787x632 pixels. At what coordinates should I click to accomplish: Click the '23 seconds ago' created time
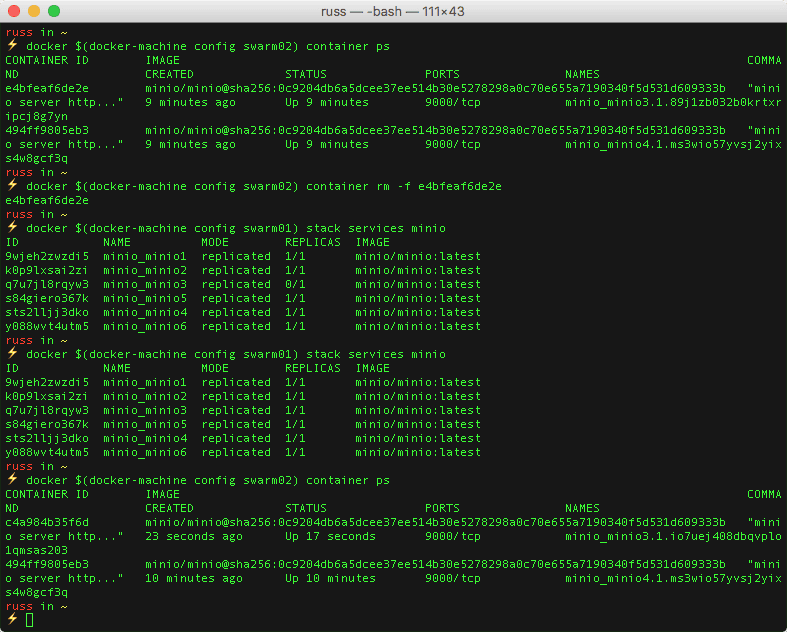click(194, 536)
